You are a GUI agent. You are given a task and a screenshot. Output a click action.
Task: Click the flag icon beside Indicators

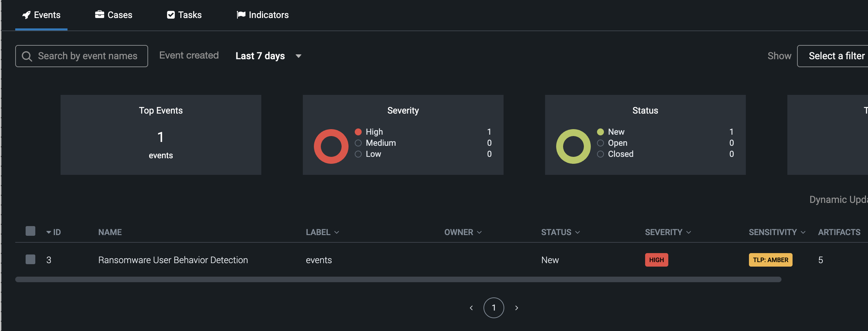[x=241, y=15]
